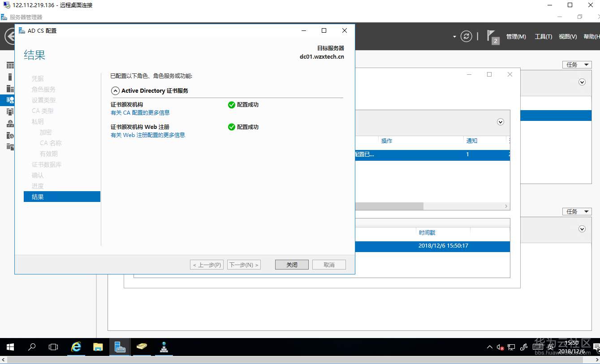This screenshot has height=364, width=600.
Task: Collapse the lower Server Manager panel chevron
Action: 582,229
